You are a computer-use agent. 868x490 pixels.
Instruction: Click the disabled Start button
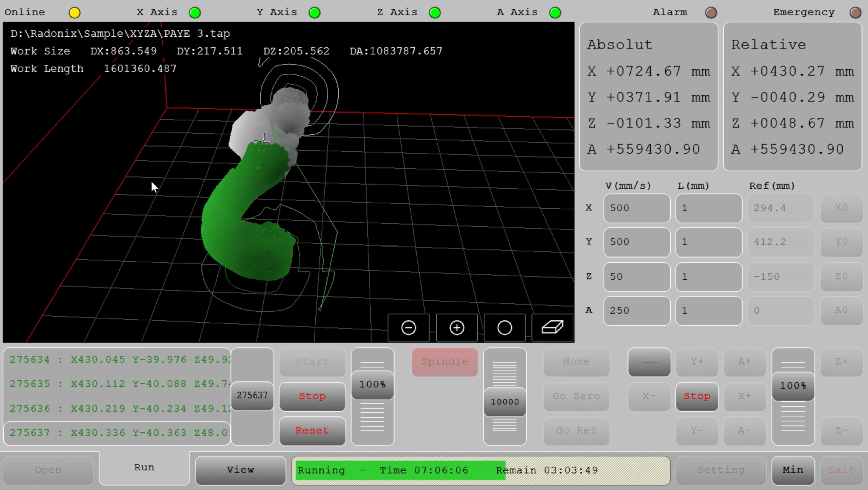click(312, 362)
